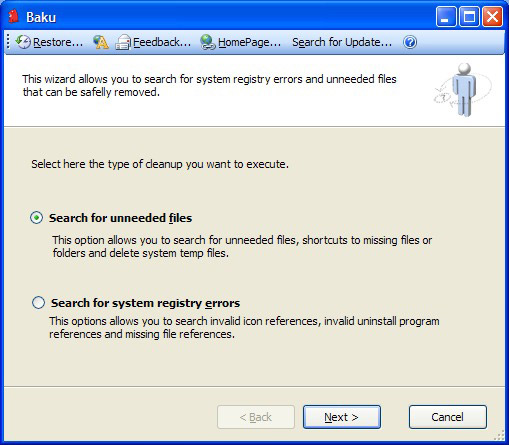Viewport: 509px width, 445px height.
Task: Click the Feedback printer icon
Action: coord(123,42)
